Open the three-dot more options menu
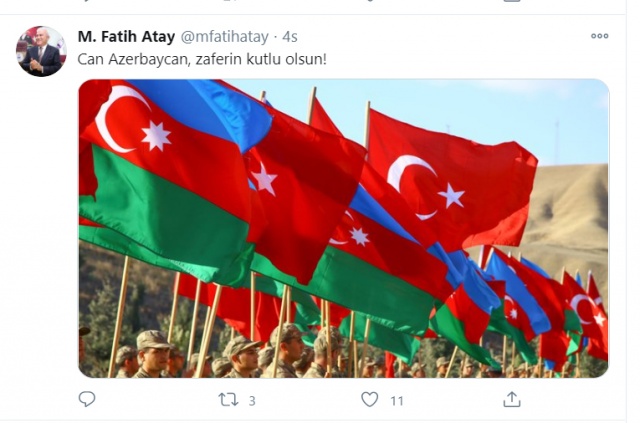Image resolution: width=640 pixels, height=423 pixels. coord(600,36)
